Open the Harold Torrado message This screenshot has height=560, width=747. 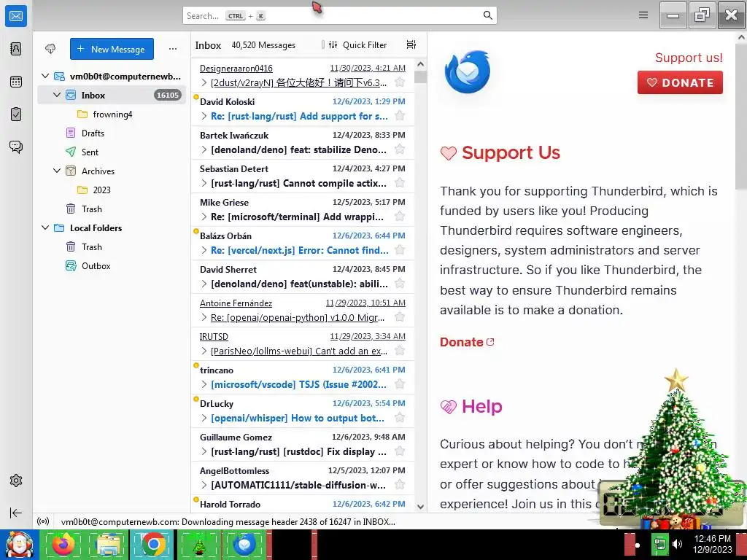[303, 504]
